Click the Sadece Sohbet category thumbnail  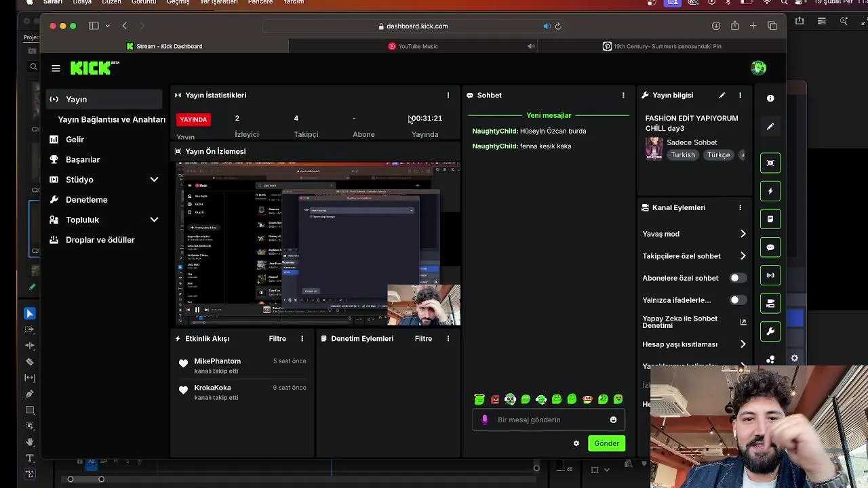click(654, 148)
